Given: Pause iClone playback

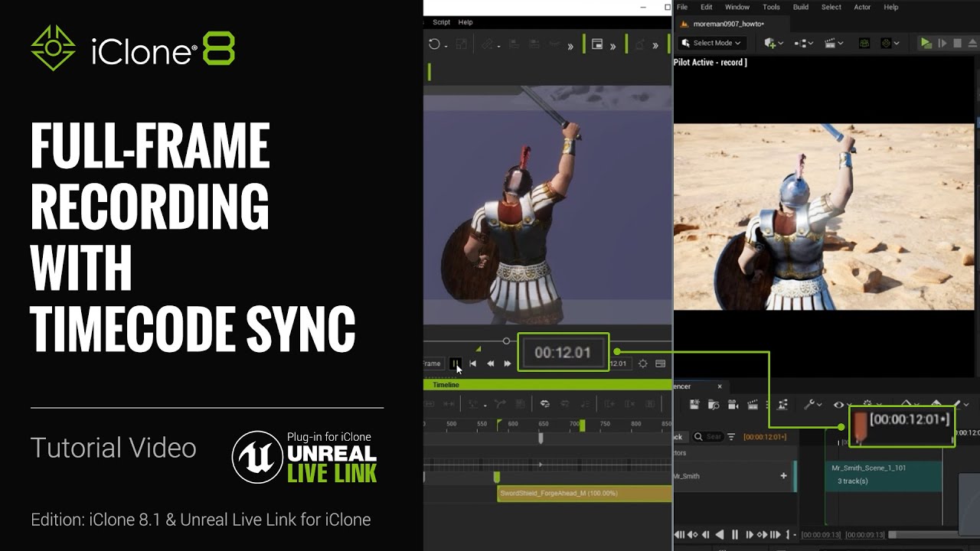Looking at the screenshot, I should click(456, 364).
